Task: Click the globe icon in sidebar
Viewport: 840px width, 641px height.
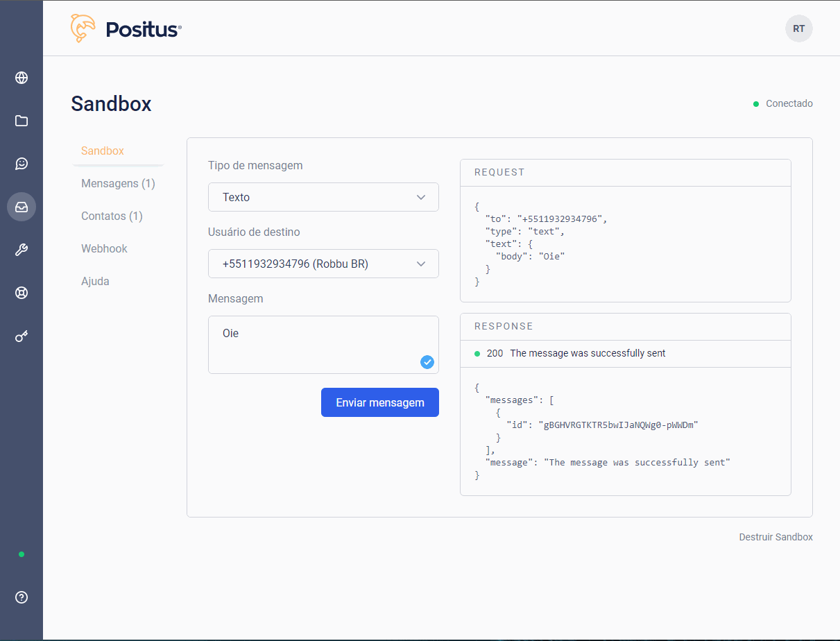Action: [22, 78]
